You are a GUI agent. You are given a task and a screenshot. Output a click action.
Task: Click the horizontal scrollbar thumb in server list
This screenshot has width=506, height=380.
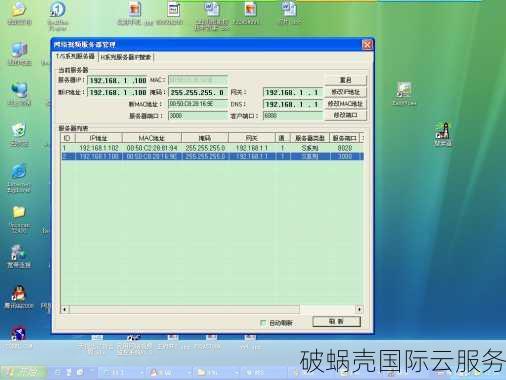coord(184,309)
